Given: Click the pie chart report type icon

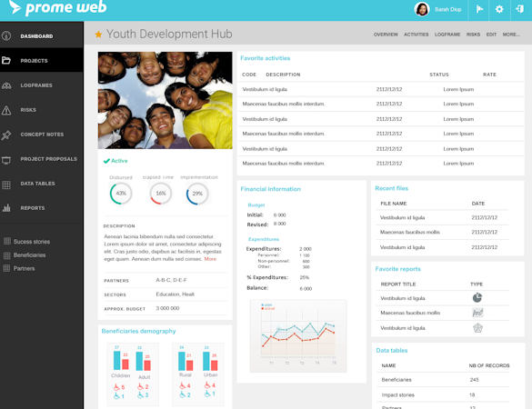Looking at the screenshot, I should [477, 298].
